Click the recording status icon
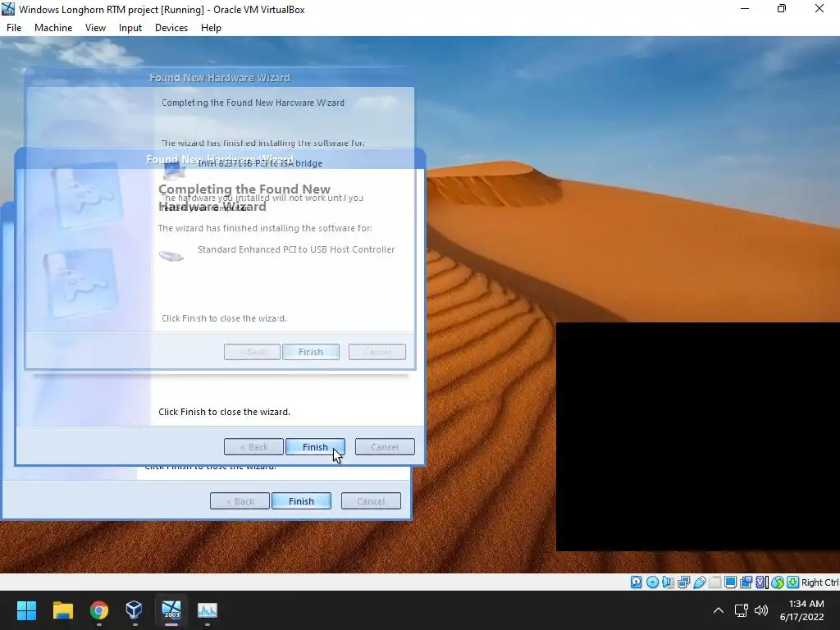The width and height of the screenshot is (840, 630). coord(746,582)
